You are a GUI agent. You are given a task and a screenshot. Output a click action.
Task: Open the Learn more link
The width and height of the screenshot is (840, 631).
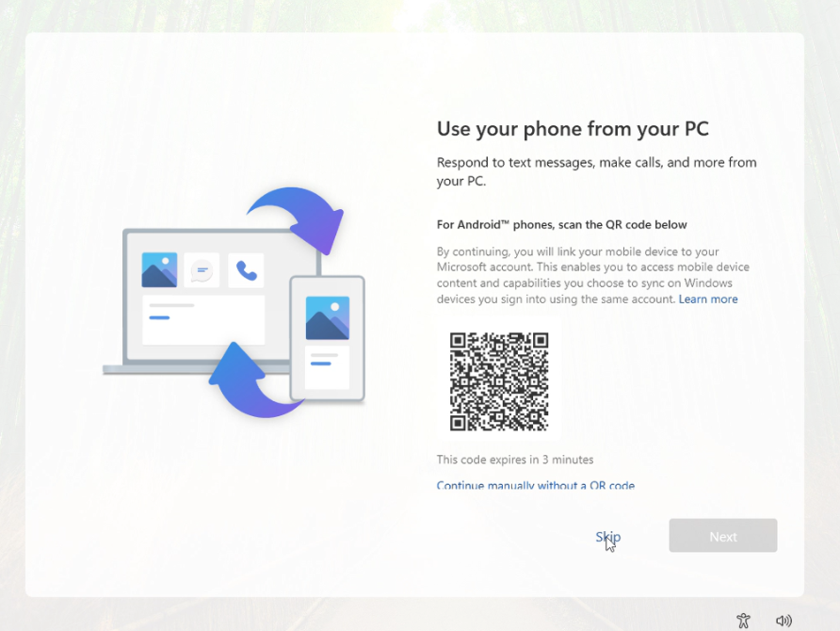[x=708, y=299]
